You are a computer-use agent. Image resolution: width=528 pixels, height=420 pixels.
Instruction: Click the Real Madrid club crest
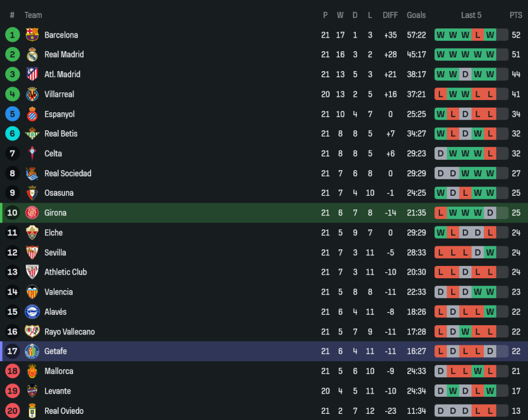pos(32,55)
